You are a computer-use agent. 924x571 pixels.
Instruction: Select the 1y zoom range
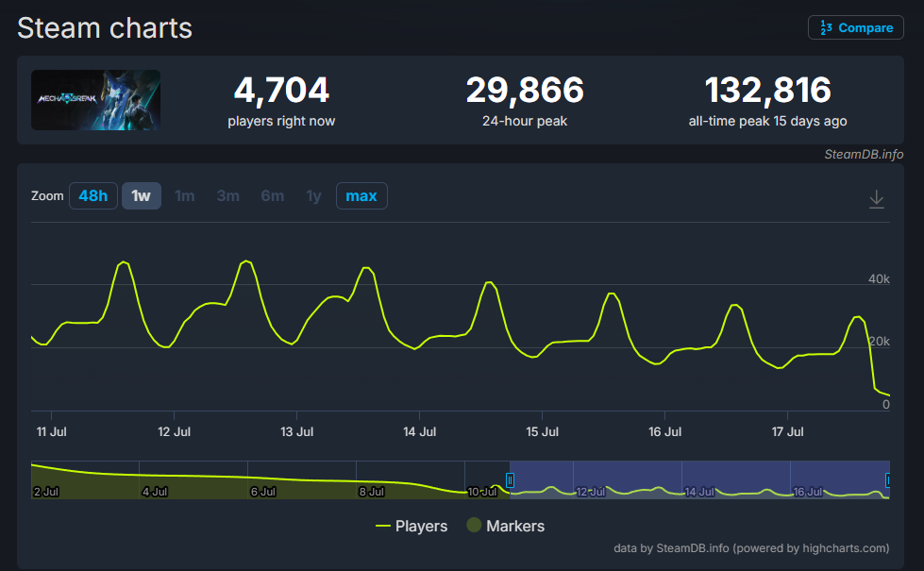point(313,195)
